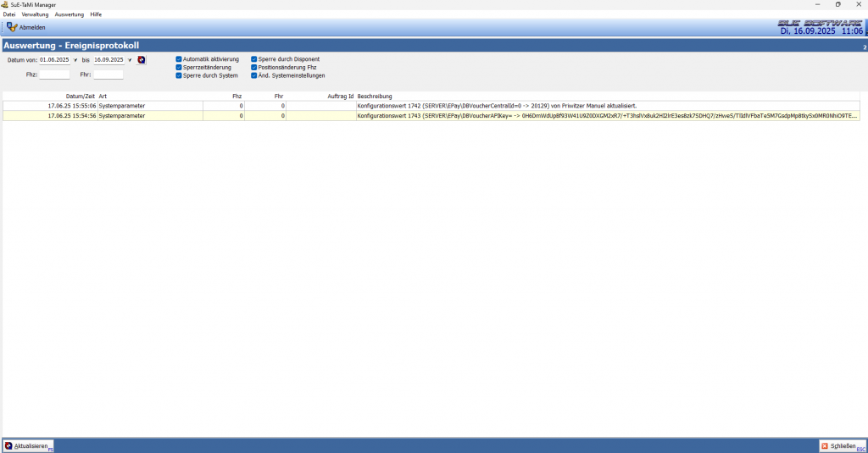The image size is (868, 453).
Task: Open the Datum von date picker dropdown
Action: (x=75, y=60)
